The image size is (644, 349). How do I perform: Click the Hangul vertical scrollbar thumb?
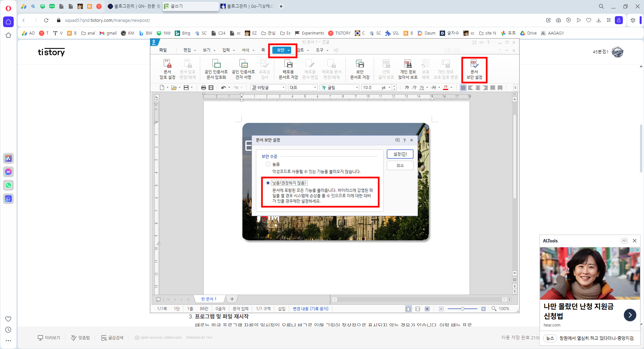515,156
